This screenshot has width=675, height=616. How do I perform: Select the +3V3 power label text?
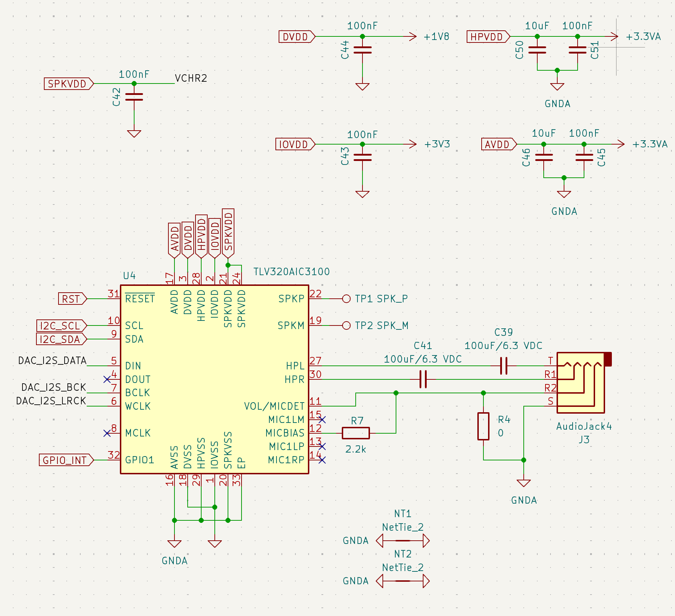(x=437, y=144)
